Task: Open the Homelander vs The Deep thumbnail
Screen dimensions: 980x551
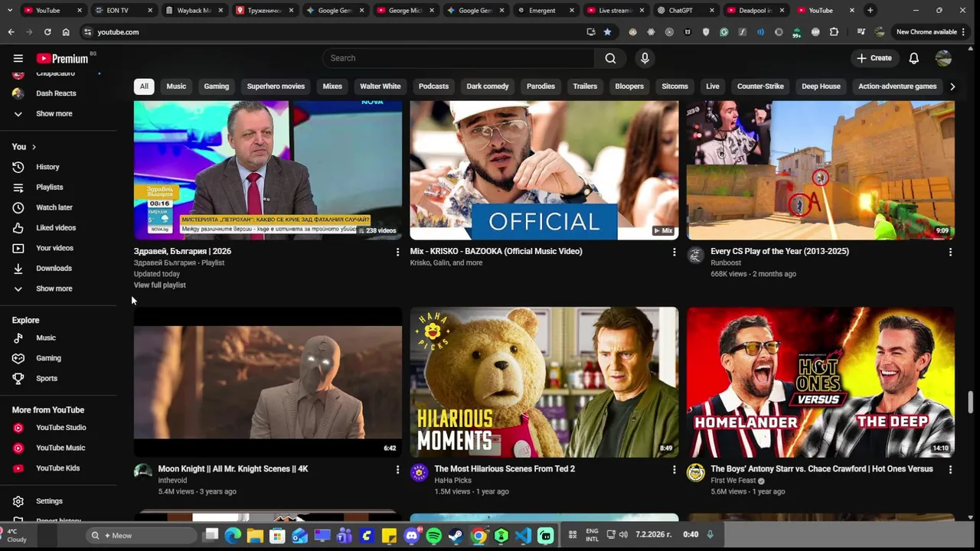Action: 820,383
